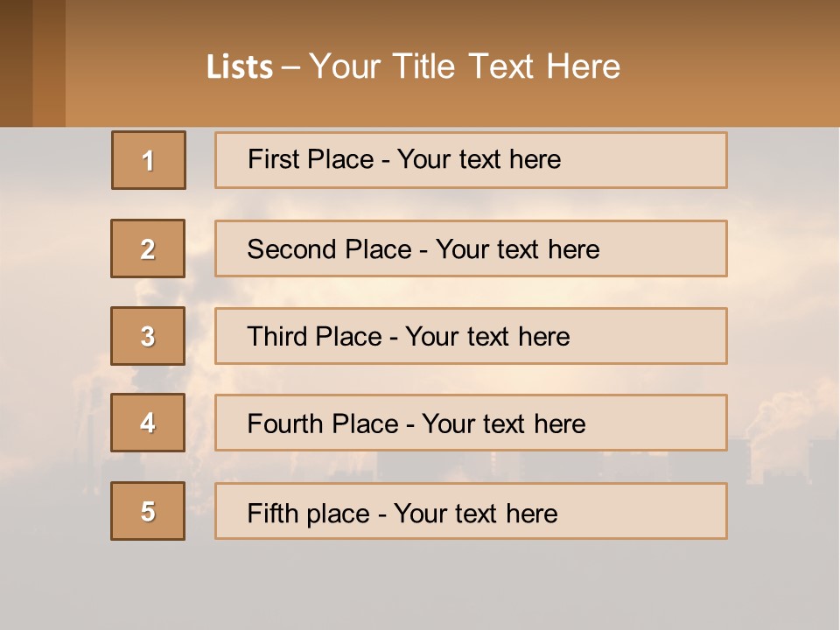Select the number 2 square
This screenshot has height=630, width=840.
[148, 248]
